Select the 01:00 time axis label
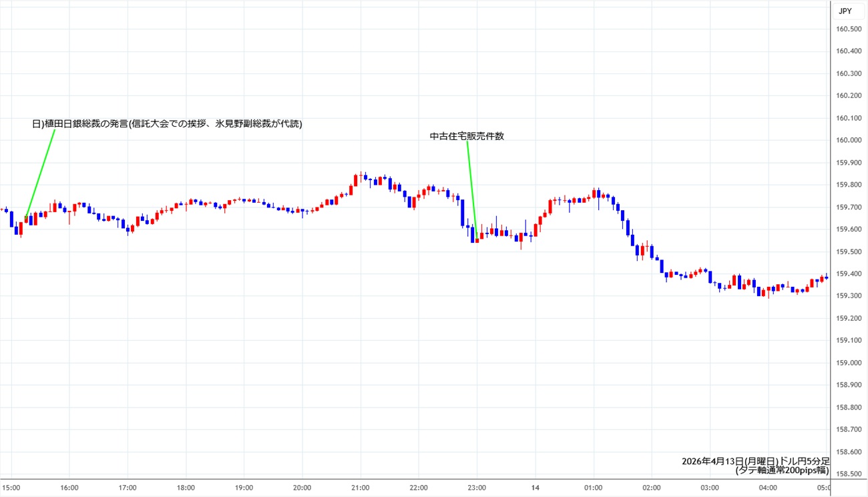This screenshot has height=497, width=868. pos(593,488)
